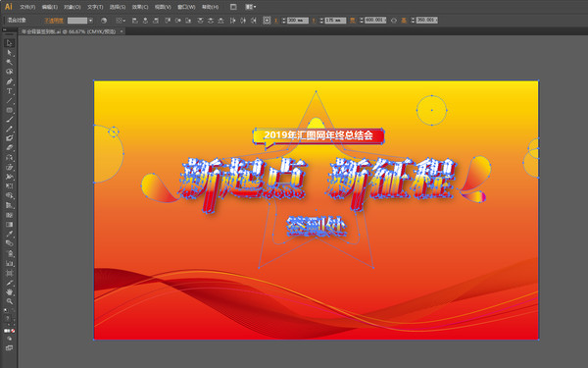Select the Rectangle tool

click(x=10, y=110)
